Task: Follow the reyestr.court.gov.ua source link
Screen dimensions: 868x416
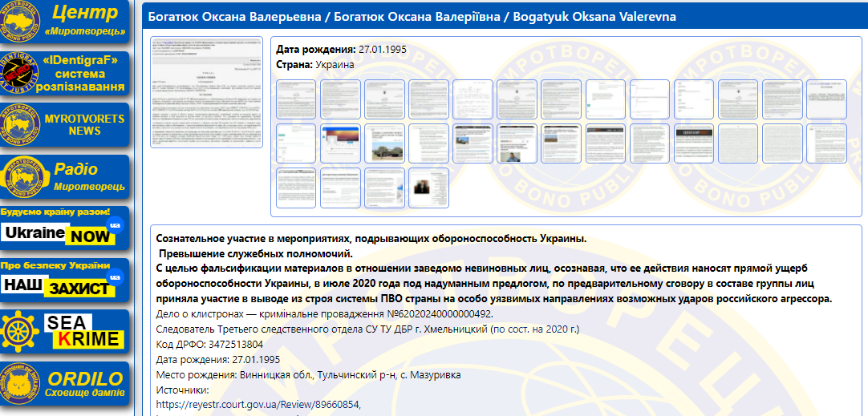Action: tap(258, 404)
